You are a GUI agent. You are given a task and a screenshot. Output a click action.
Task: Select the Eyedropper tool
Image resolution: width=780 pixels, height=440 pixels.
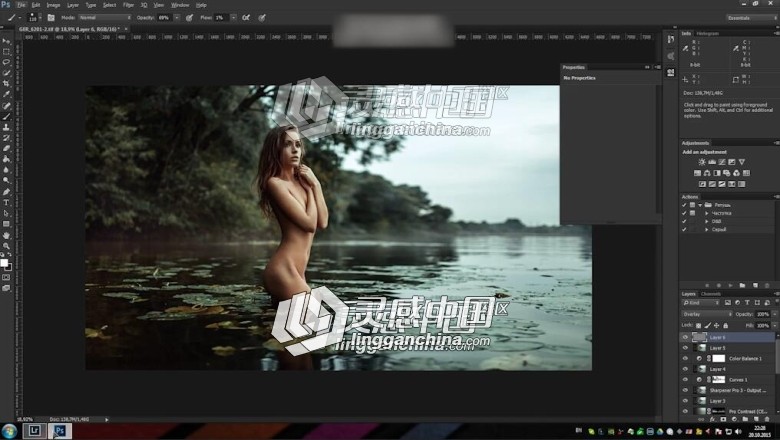pos(6,94)
